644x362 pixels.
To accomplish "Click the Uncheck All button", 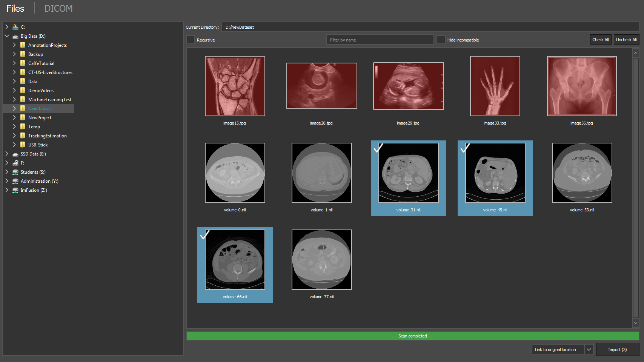I will [626, 40].
